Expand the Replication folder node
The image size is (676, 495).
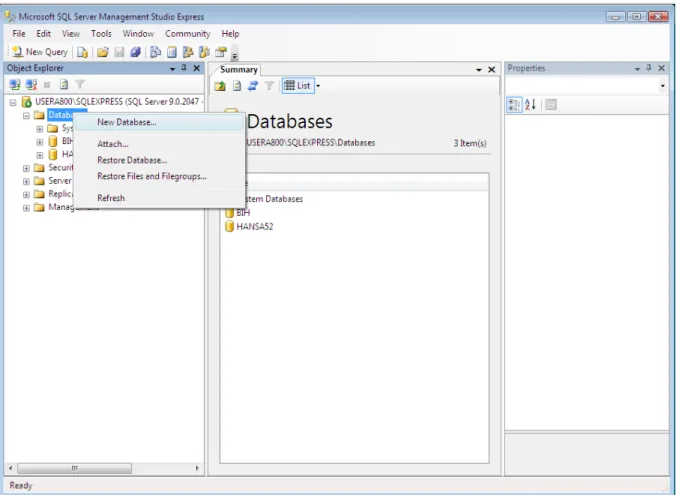(x=26, y=194)
